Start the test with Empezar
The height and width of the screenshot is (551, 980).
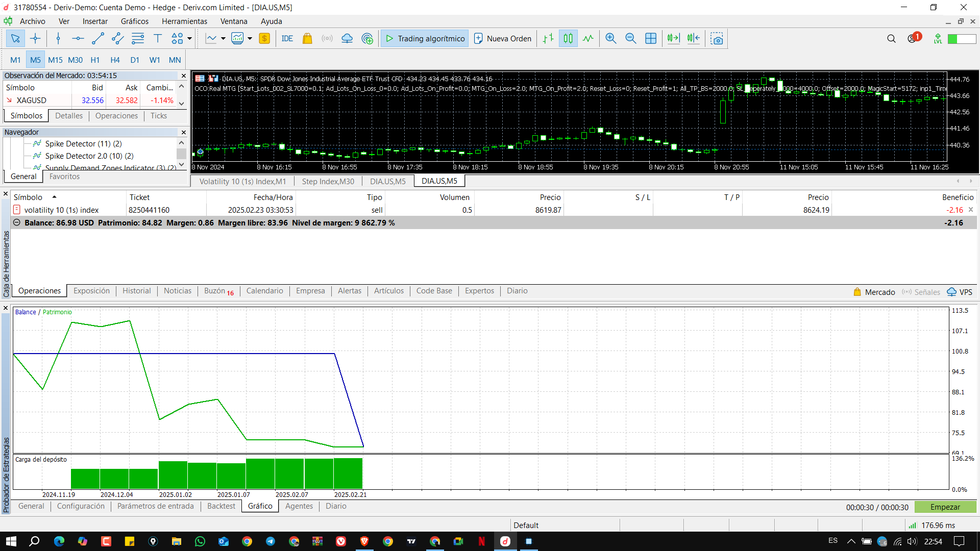[x=945, y=507]
